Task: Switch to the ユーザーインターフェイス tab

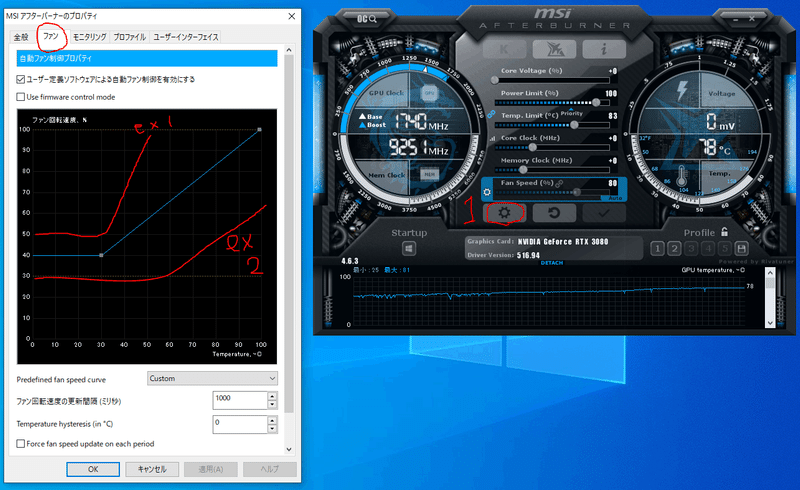Action: [186, 37]
